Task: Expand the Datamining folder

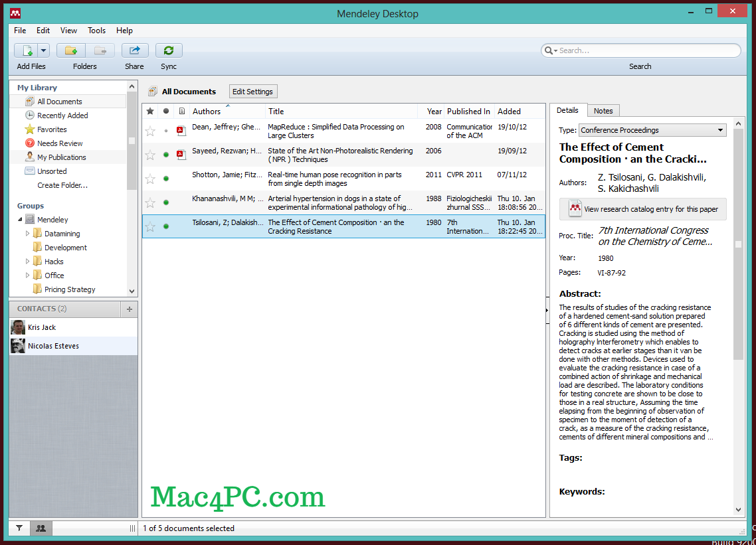Action: [27, 233]
